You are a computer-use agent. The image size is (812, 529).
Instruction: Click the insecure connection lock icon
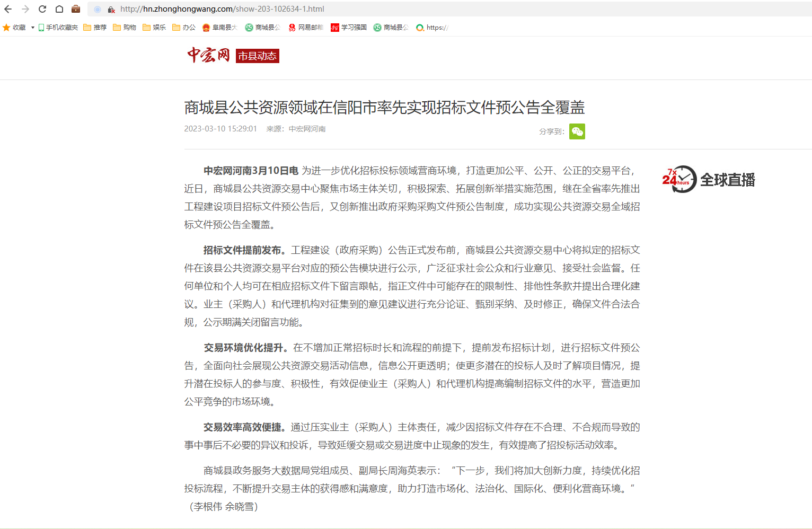[x=111, y=9]
